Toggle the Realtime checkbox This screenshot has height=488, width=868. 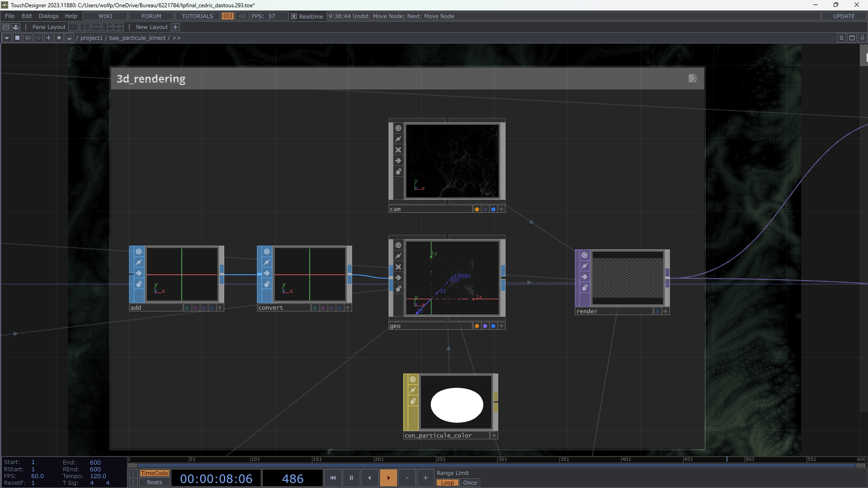point(294,16)
